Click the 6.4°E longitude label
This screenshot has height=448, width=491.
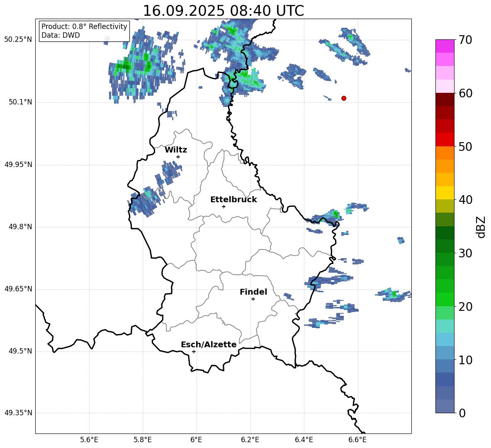304,440
